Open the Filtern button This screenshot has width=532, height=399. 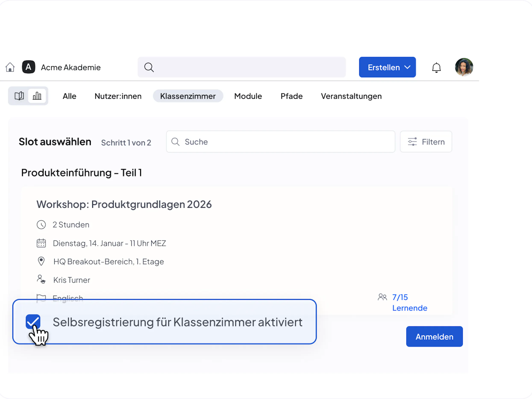pyautogui.click(x=426, y=142)
